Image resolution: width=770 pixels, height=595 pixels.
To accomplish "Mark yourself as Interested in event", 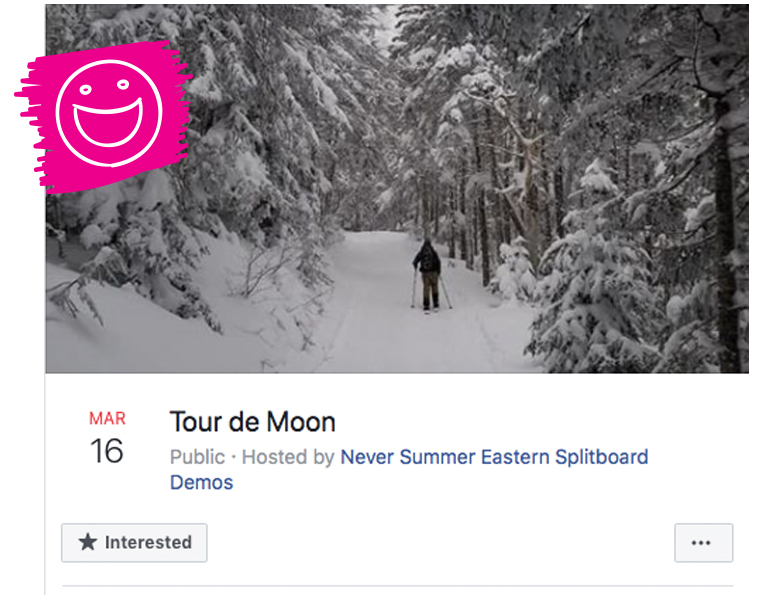I will (134, 542).
